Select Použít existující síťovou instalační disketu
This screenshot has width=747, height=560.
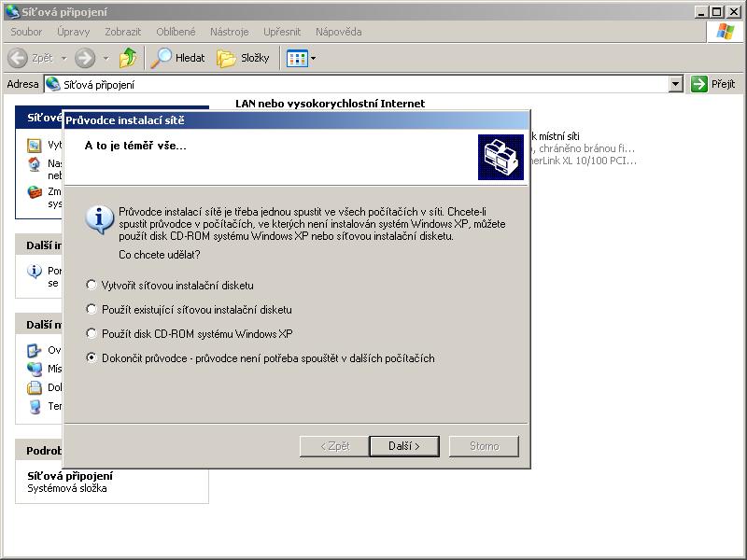tap(92, 310)
